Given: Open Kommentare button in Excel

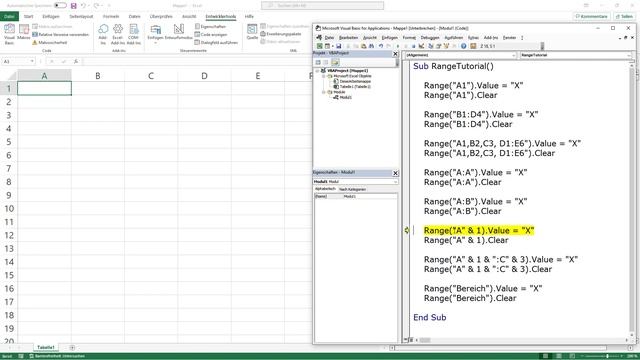Looking at the screenshot, I should (591, 16).
